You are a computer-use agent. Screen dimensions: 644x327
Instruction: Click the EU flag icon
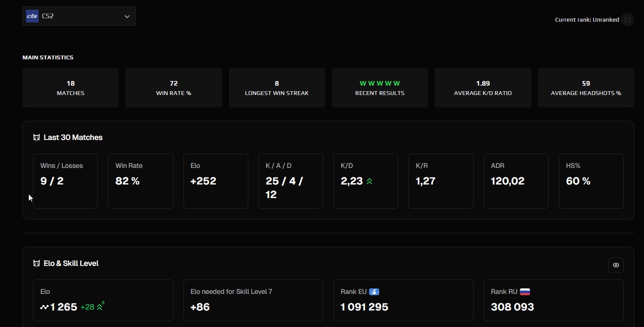(374, 292)
